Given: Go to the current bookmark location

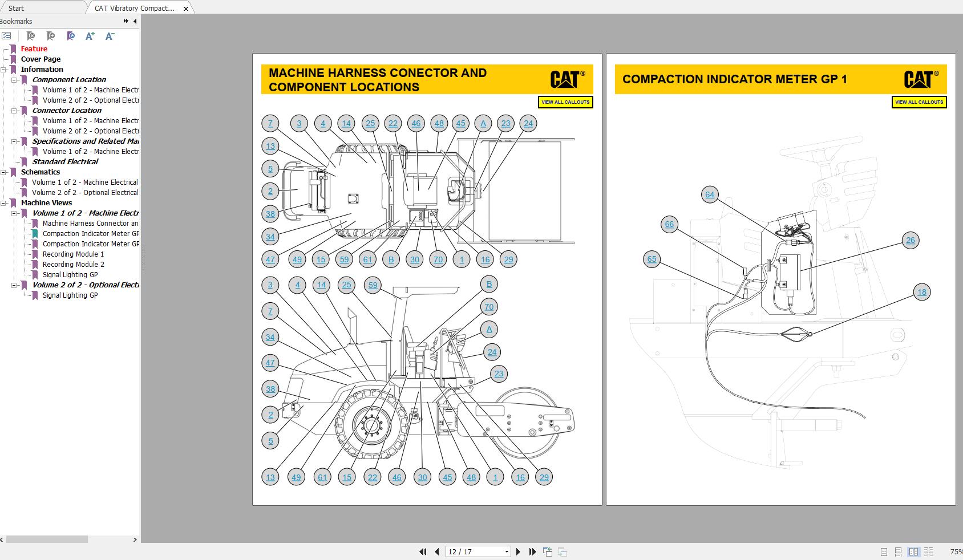Looking at the screenshot, I should pyautogui.click(x=71, y=35).
